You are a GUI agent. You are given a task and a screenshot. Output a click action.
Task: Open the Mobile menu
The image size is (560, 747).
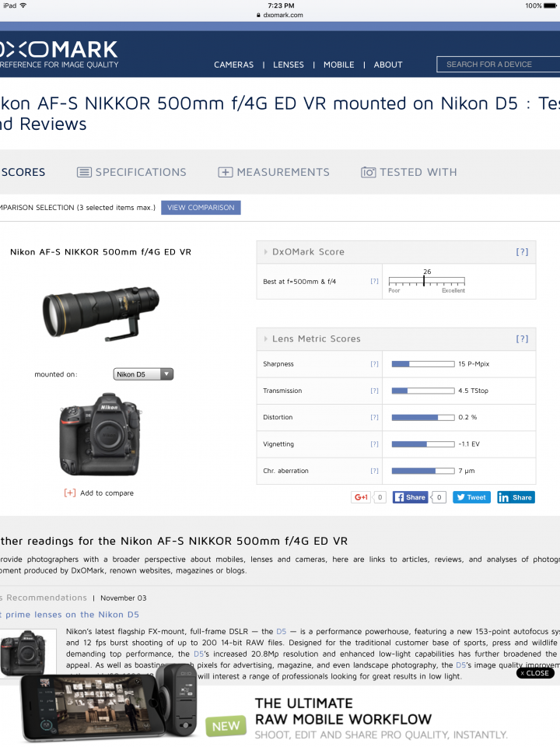(x=339, y=65)
